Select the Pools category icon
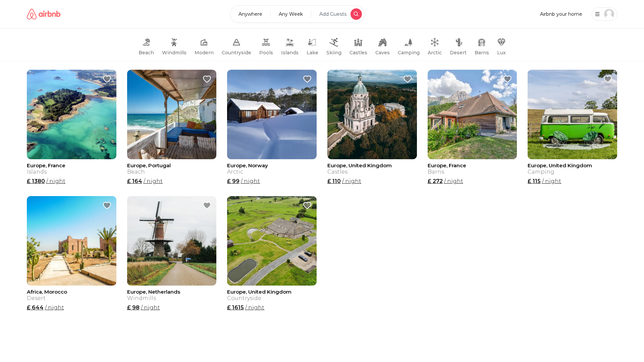This screenshot has height=362, width=644. tap(266, 43)
